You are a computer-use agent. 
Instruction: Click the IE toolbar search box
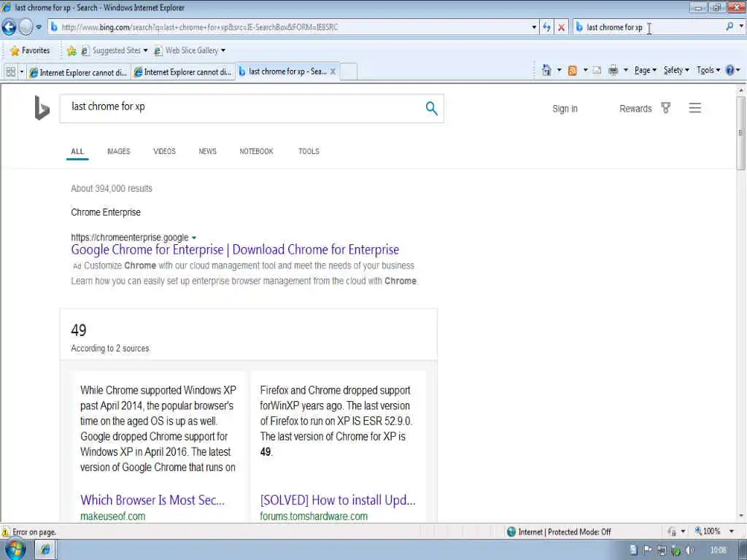pos(650,27)
